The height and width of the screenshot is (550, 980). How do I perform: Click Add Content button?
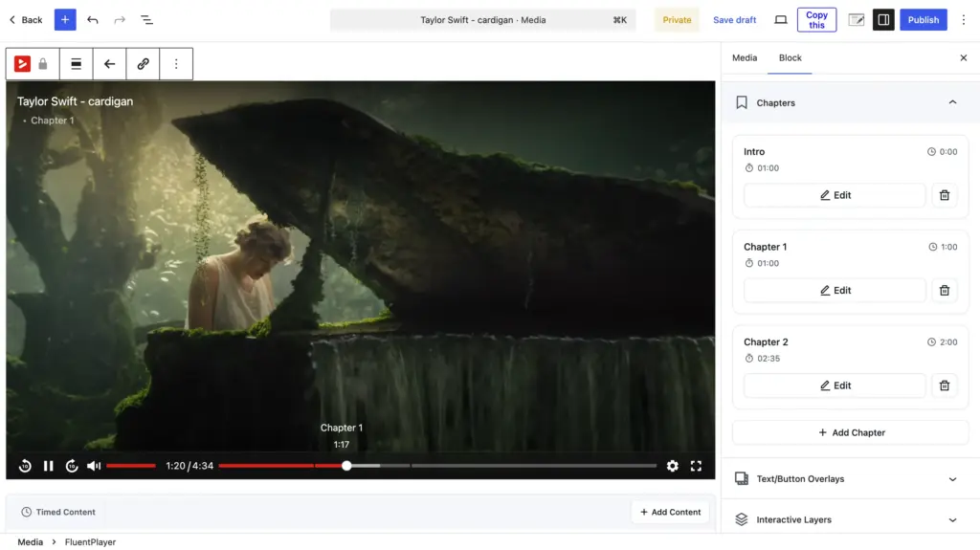coord(670,512)
